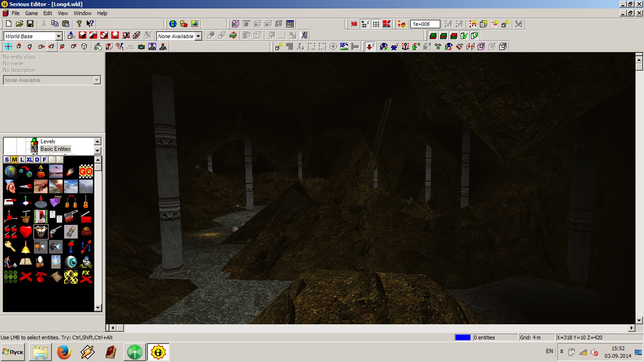Click the up arrow of the entity browser scrollbar
Viewport: 644px width, 362px height.
pyautogui.click(x=98, y=160)
